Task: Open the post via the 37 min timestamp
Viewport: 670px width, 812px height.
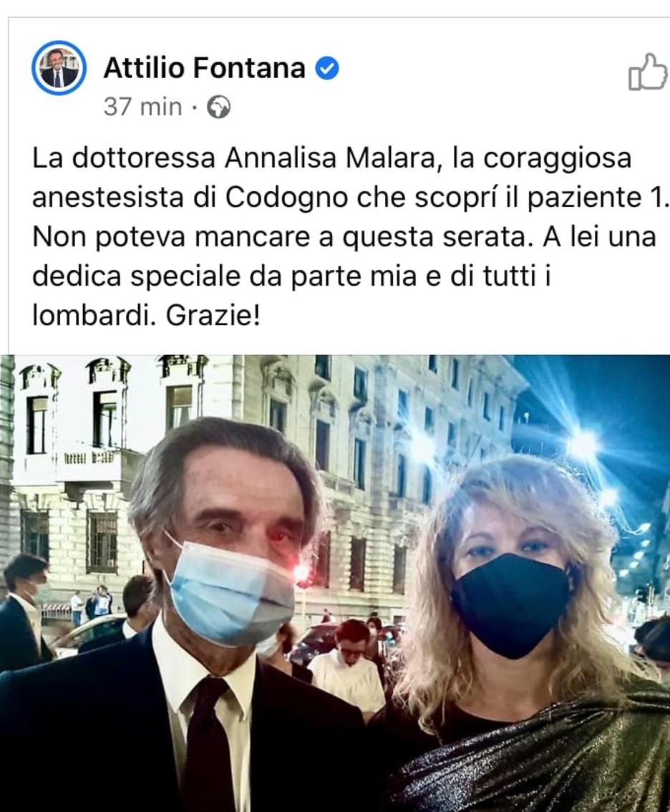Action: [143, 107]
